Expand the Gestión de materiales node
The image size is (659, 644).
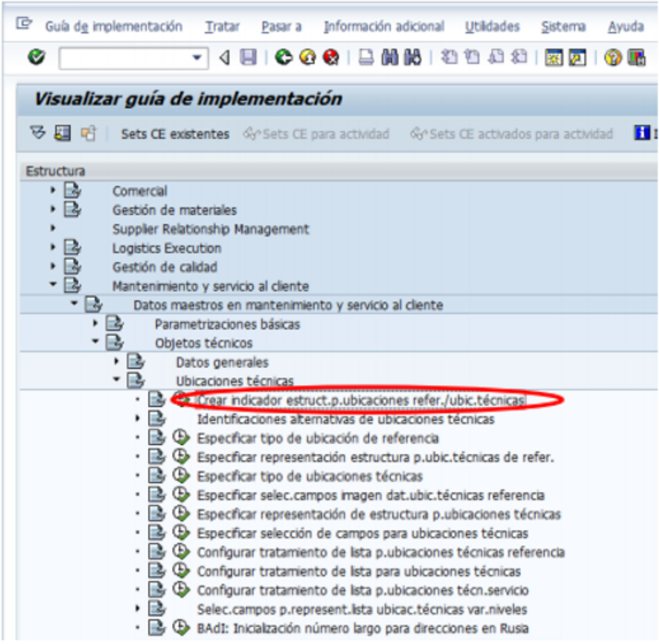click(53, 209)
